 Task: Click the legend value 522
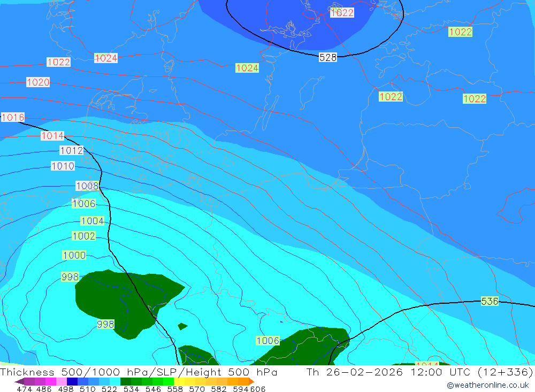[110, 389]
